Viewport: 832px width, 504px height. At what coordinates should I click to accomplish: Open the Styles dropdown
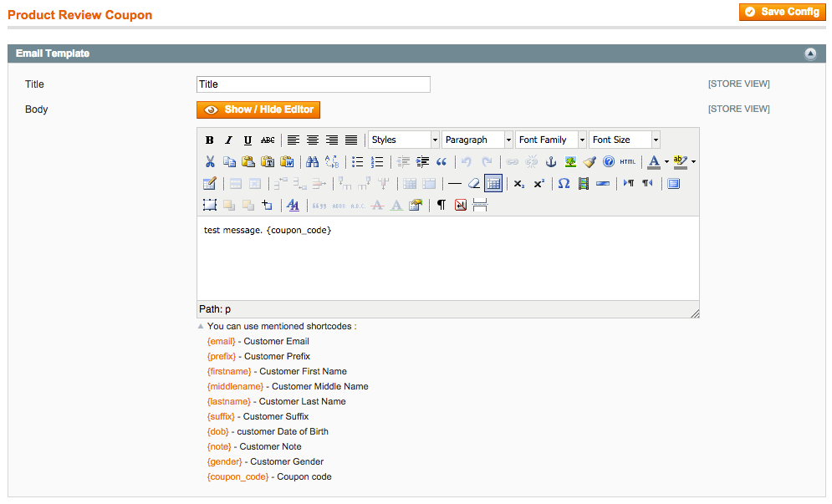(x=404, y=140)
